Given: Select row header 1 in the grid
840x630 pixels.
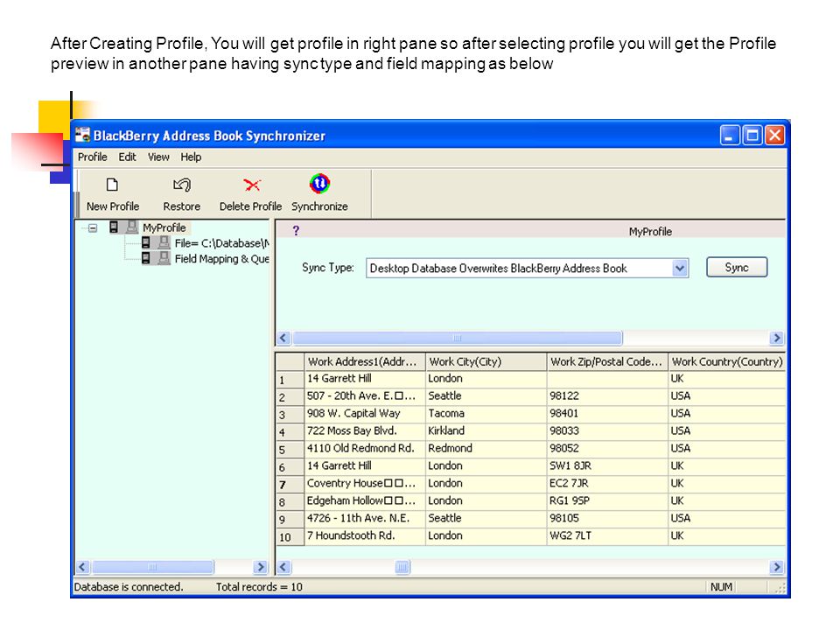Looking at the screenshot, I should click(x=290, y=380).
